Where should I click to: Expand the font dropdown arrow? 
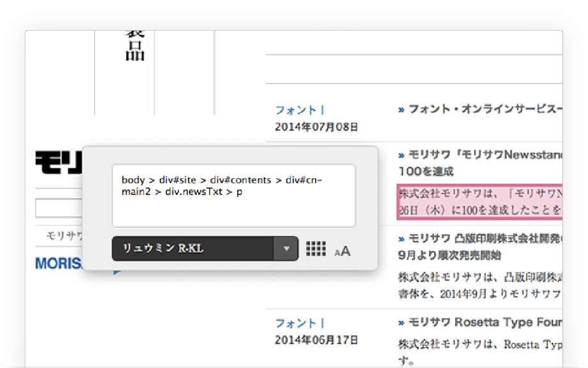pyautogui.click(x=286, y=249)
